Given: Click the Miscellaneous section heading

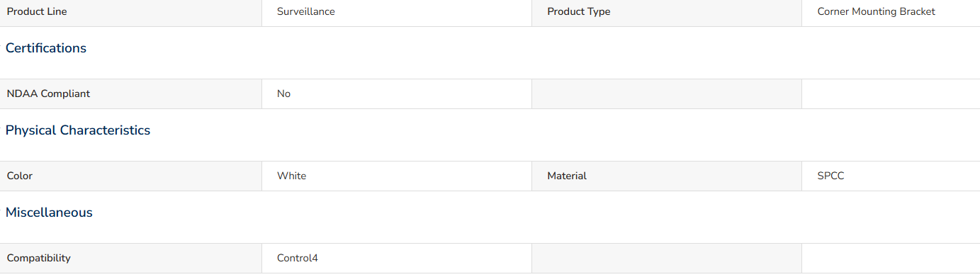Looking at the screenshot, I should (x=49, y=213).
